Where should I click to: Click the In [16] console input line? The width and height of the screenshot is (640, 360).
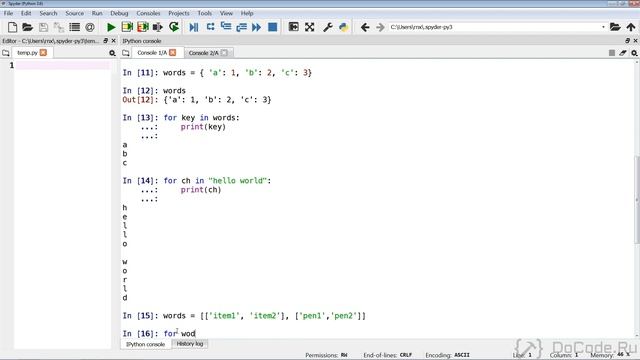(x=378, y=333)
